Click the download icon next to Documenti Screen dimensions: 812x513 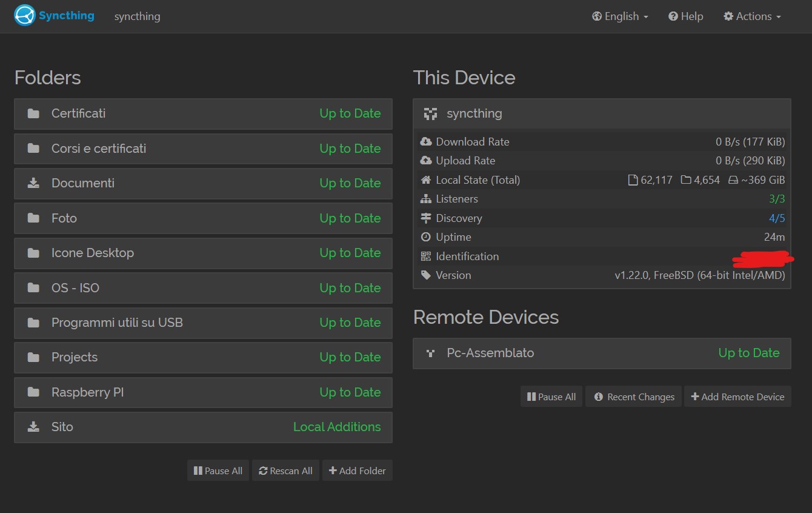(x=34, y=183)
